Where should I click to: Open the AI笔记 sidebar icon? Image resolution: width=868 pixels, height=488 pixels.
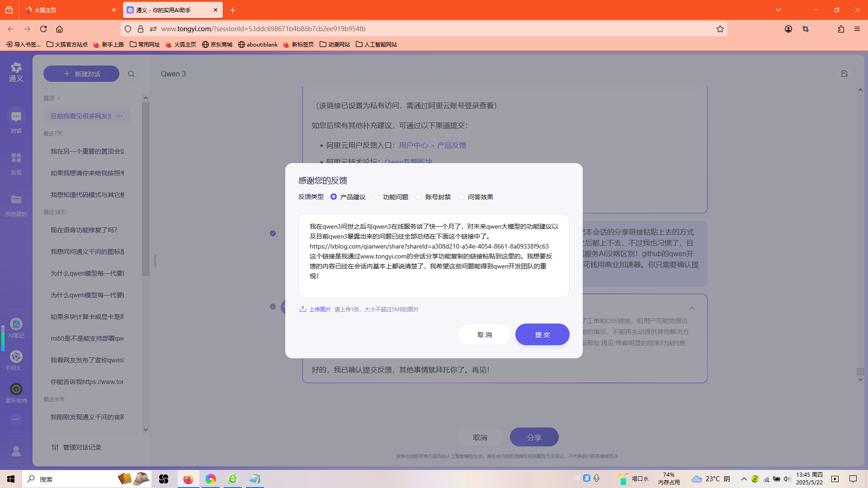pyautogui.click(x=16, y=324)
